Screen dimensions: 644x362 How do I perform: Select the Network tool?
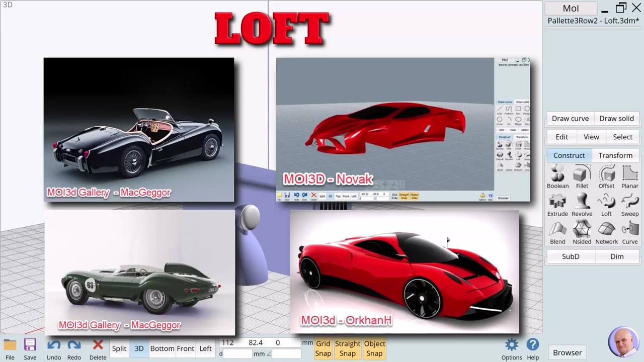pyautogui.click(x=606, y=233)
